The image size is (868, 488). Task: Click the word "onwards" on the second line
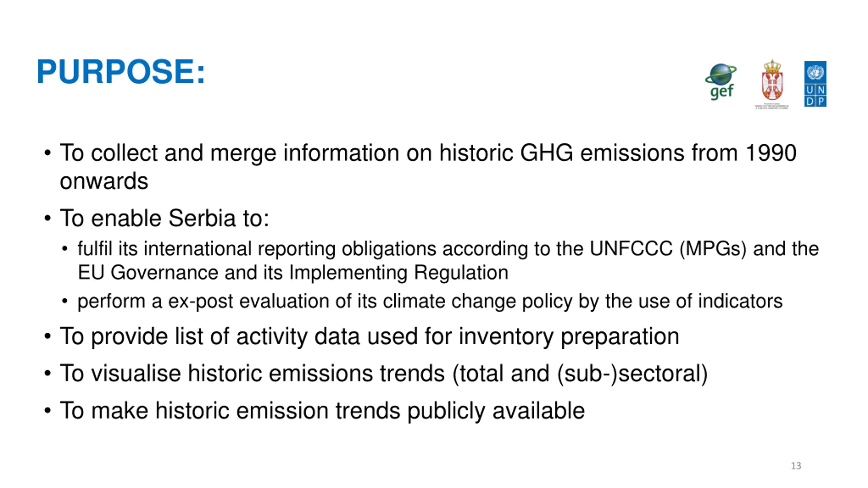(104, 181)
